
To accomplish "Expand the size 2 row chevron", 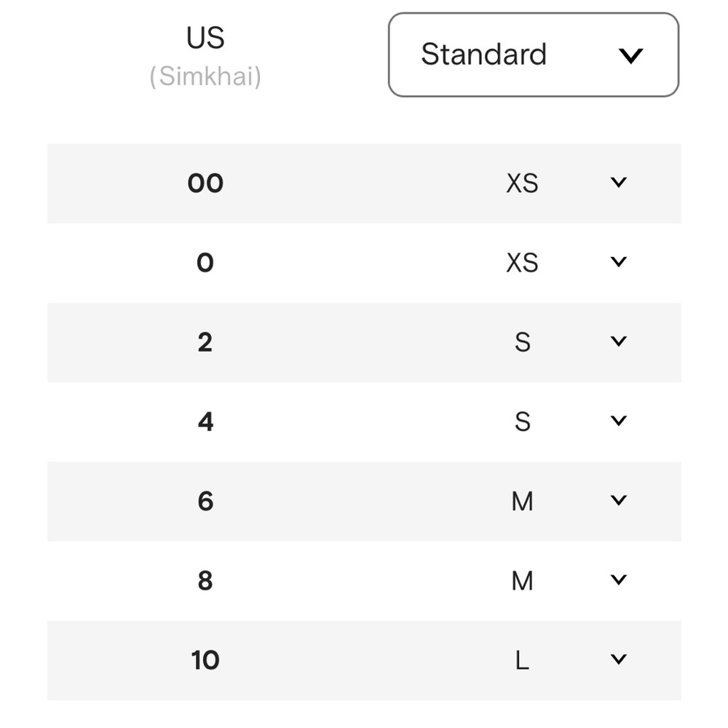I will pos(618,341).
